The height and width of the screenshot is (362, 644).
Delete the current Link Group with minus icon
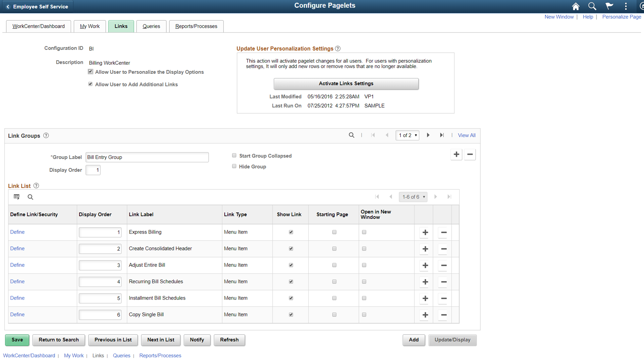point(470,155)
